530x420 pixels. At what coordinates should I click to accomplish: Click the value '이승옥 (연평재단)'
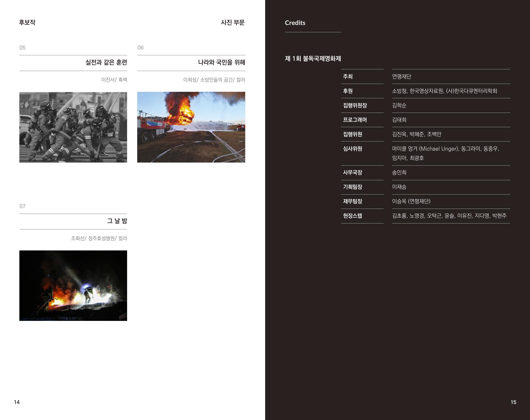(x=411, y=201)
